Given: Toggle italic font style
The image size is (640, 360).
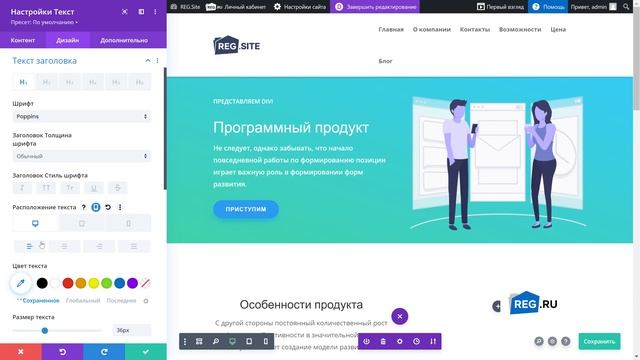Looking at the screenshot, I should [x=22, y=188].
